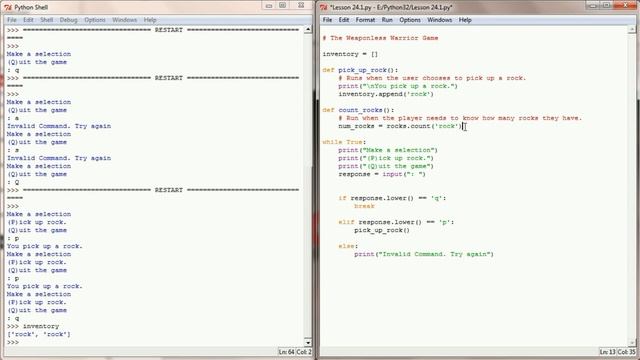The width and height of the screenshot is (640, 360).
Task: Open File menu in Lesson 24.1.py editor
Action: [327, 20]
